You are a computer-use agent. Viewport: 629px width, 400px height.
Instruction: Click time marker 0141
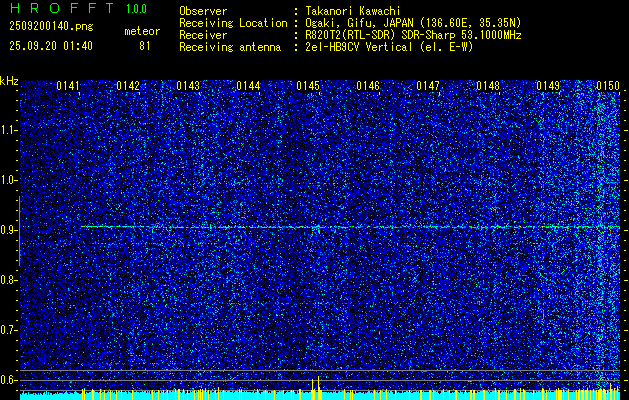tap(68, 86)
